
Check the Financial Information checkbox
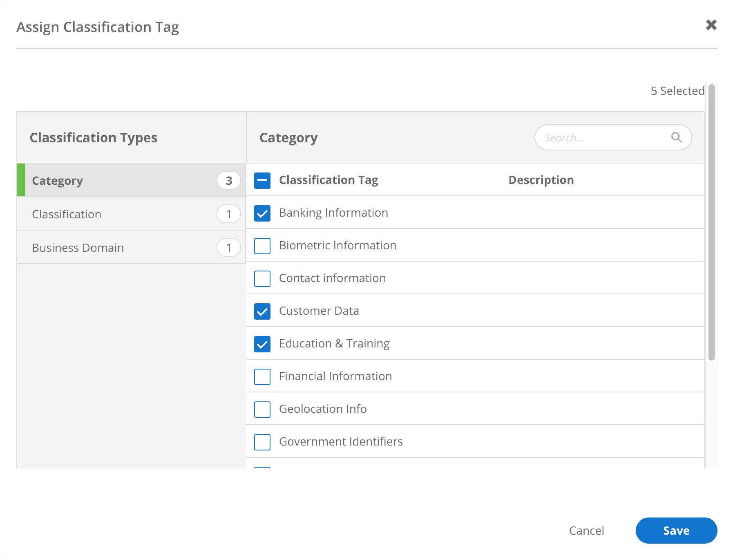(x=262, y=376)
